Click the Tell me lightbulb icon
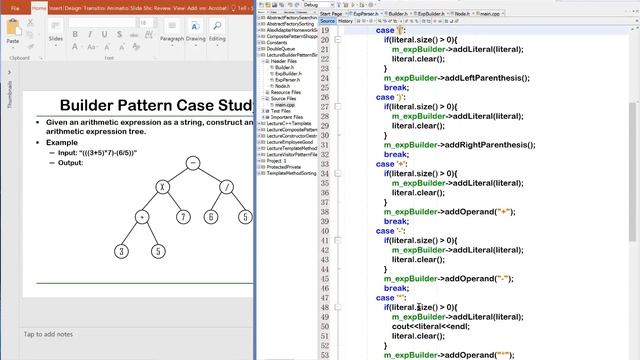This screenshot has width=640, height=360. 233,8
